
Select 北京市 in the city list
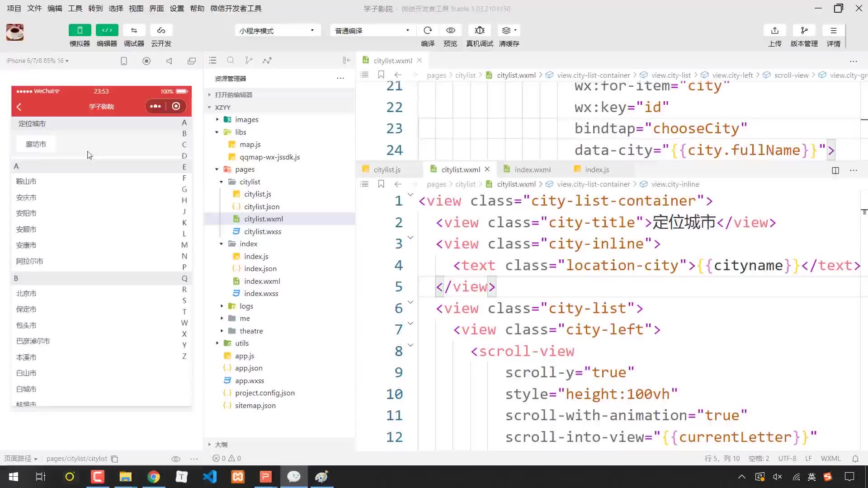point(26,293)
